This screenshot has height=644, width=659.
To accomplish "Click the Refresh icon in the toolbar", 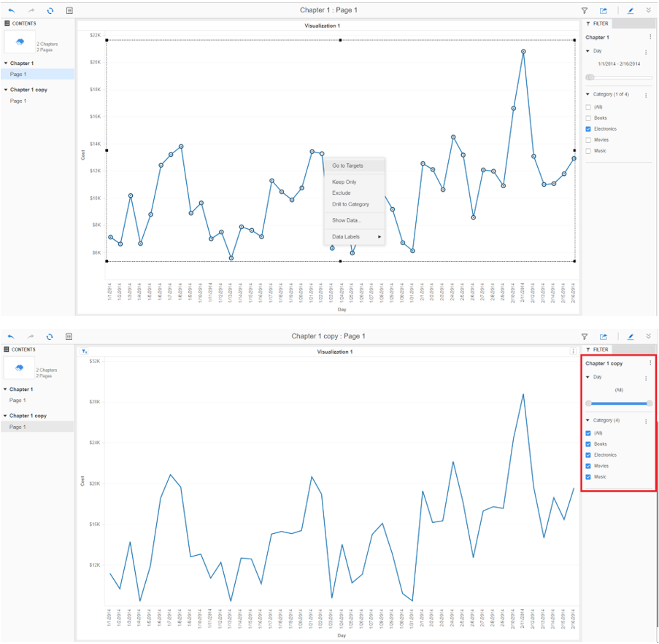I will click(x=49, y=10).
